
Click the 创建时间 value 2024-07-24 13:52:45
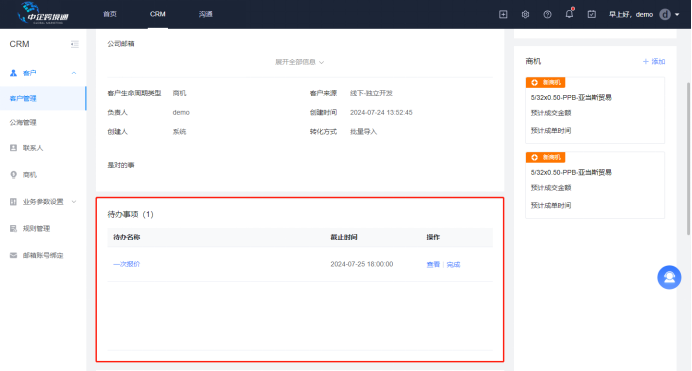381,112
